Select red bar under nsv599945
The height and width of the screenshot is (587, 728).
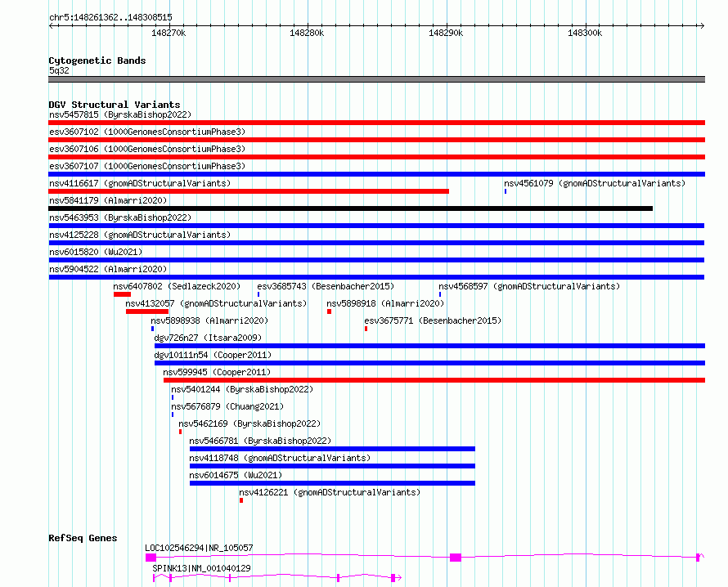click(434, 380)
